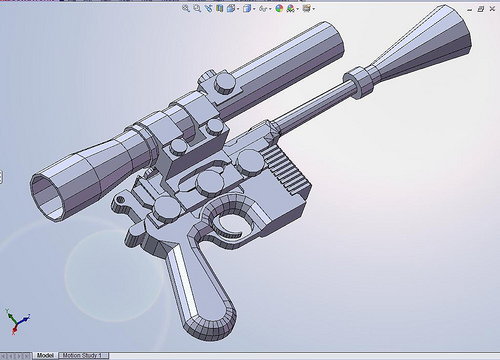
Task: Toggle the Hide/Show Items glasses icon
Action: pos(263,9)
